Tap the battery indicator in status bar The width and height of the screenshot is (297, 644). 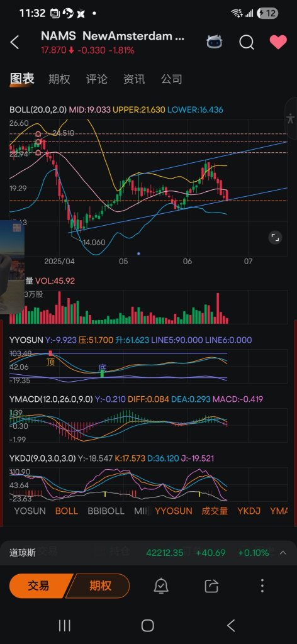coord(267,14)
